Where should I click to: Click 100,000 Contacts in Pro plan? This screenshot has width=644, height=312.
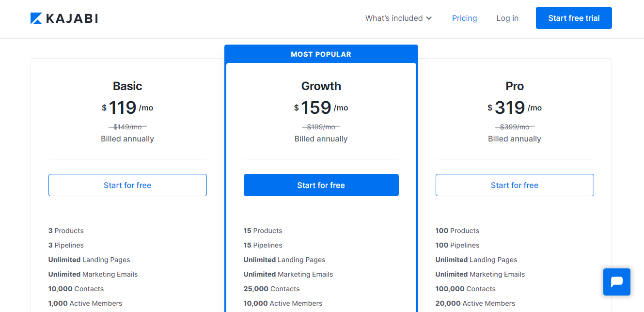point(465,289)
